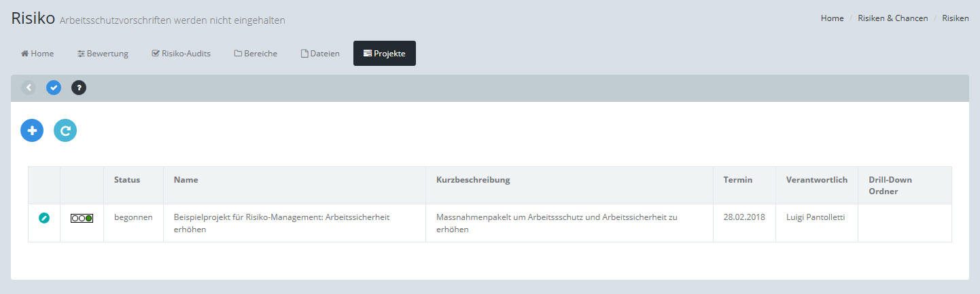Viewport: 980px width, 294px height.
Task: Click the traffic light status indicator
Action: pyautogui.click(x=82, y=218)
